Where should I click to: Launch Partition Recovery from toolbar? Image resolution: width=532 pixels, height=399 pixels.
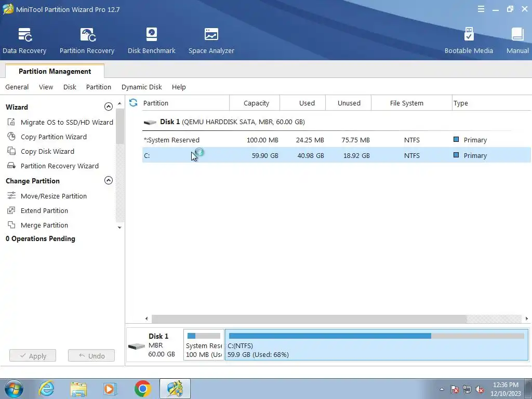point(87,41)
